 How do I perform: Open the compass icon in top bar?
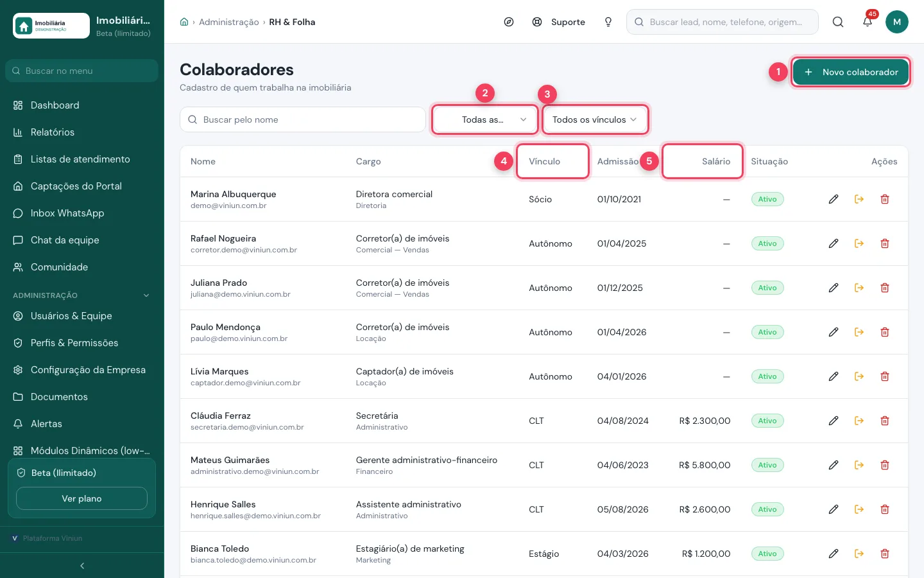click(x=509, y=22)
